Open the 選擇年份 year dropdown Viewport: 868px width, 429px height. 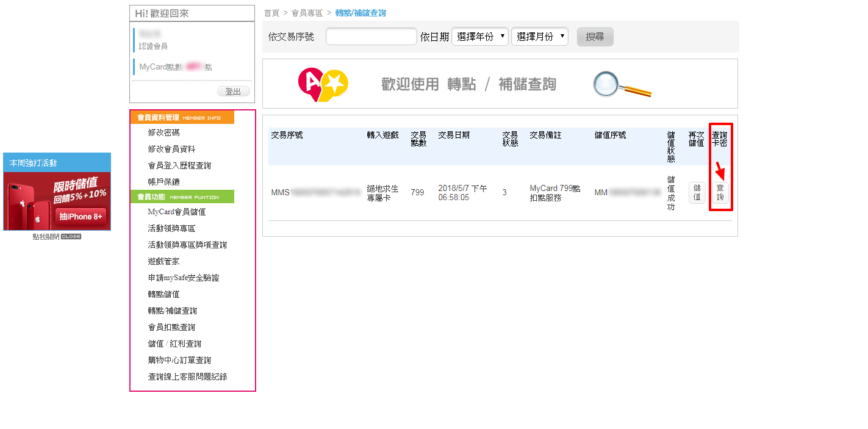pyautogui.click(x=480, y=37)
